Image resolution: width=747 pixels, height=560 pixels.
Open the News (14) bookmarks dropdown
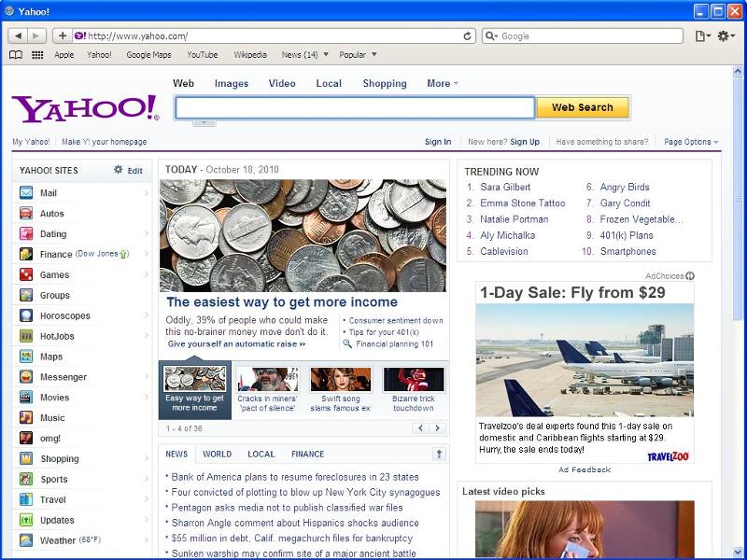305,55
